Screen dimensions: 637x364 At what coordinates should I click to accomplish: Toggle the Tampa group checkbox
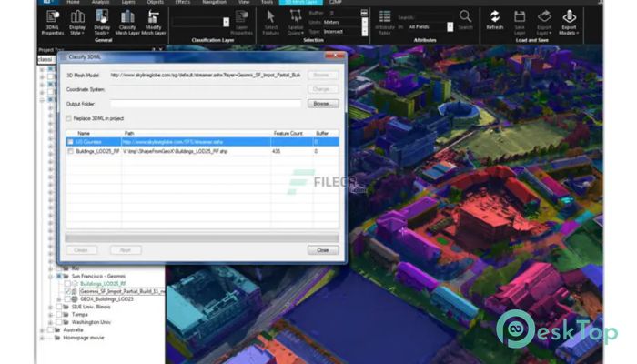tap(59, 315)
